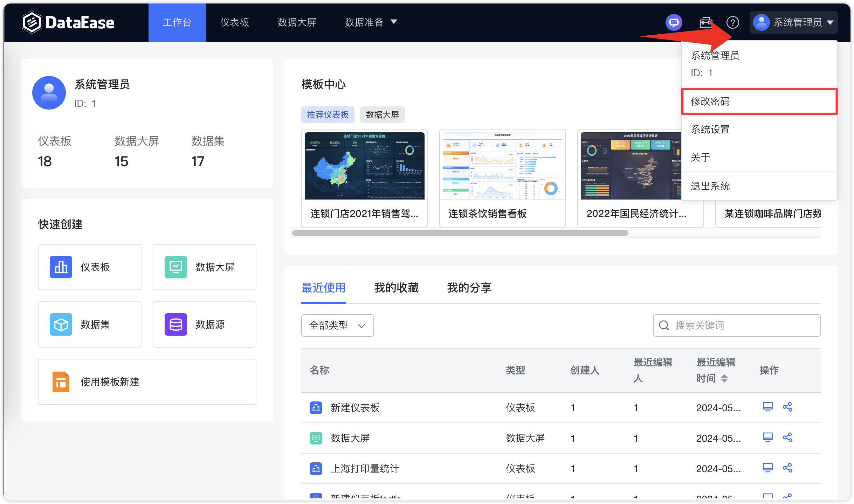Viewport: 854px width, 504px height.
Task: Share 数据大屏 via its share icon
Action: (788, 437)
